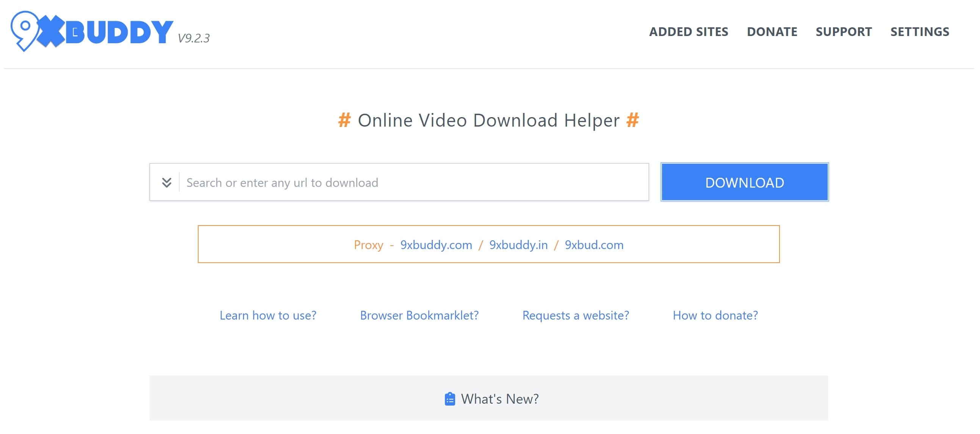This screenshot has height=434, width=980.
Task: Click the DOWNLOAD button
Action: point(744,182)
